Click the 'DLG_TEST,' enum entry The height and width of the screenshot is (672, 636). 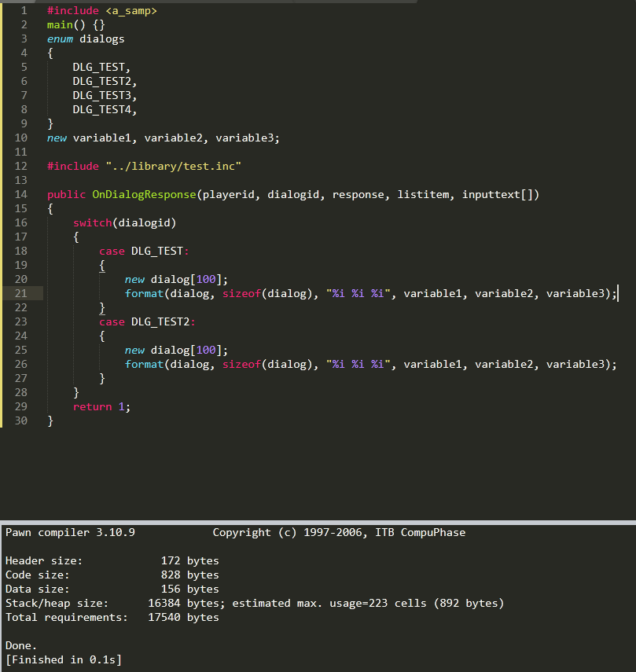(101, 68)
